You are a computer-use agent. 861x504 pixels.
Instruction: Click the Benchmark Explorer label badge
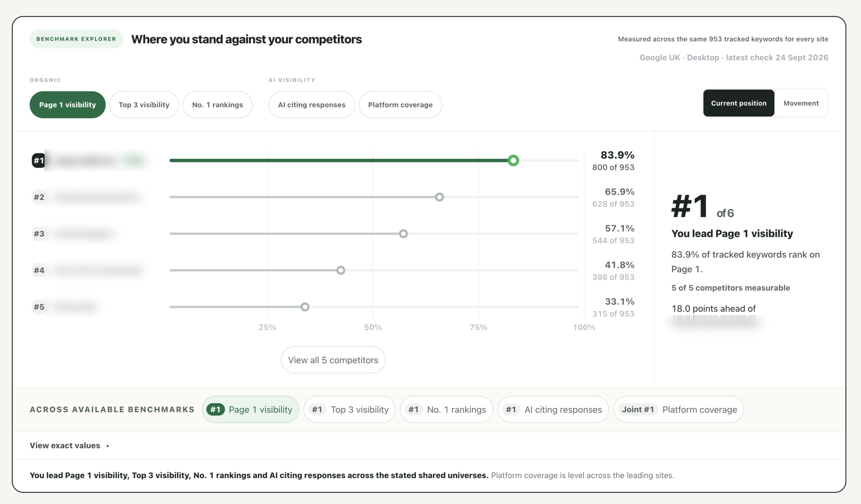tap(76, 39)
